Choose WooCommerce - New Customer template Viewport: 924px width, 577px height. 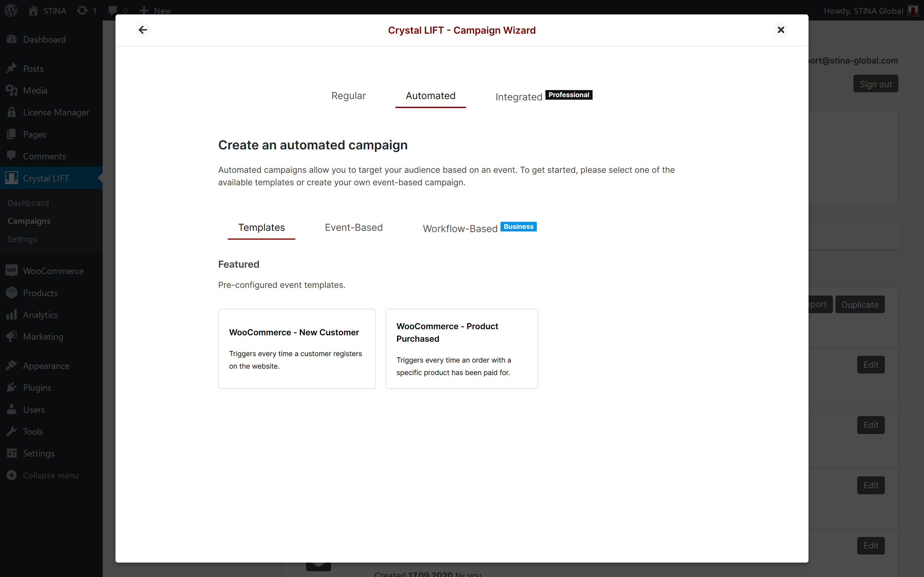pos(297,348)
